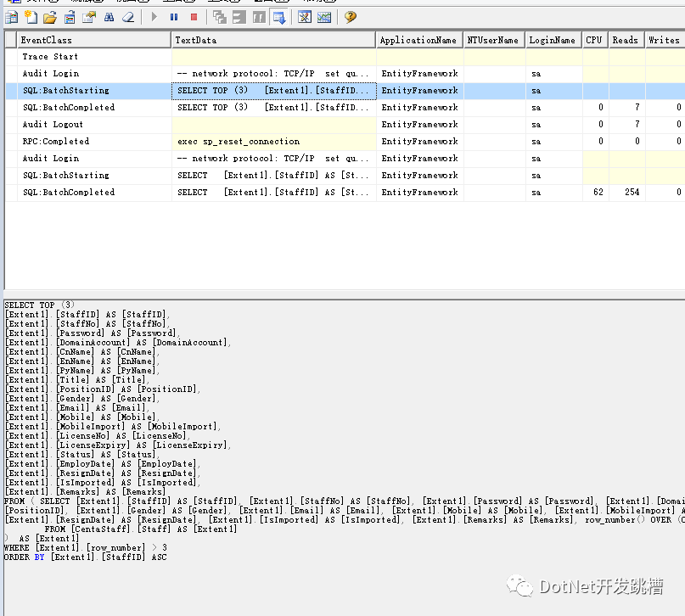This screenshot has width=685, height=616.
Task: Click EntityFramework in the Audit Logout row
Action: 419,125
